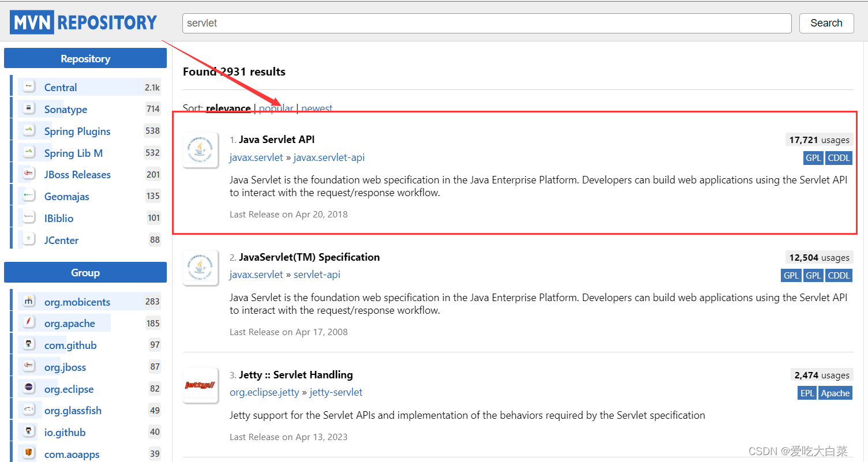Click the org.apache feather icon
This screenshot has width=868, height=462.
28,322
